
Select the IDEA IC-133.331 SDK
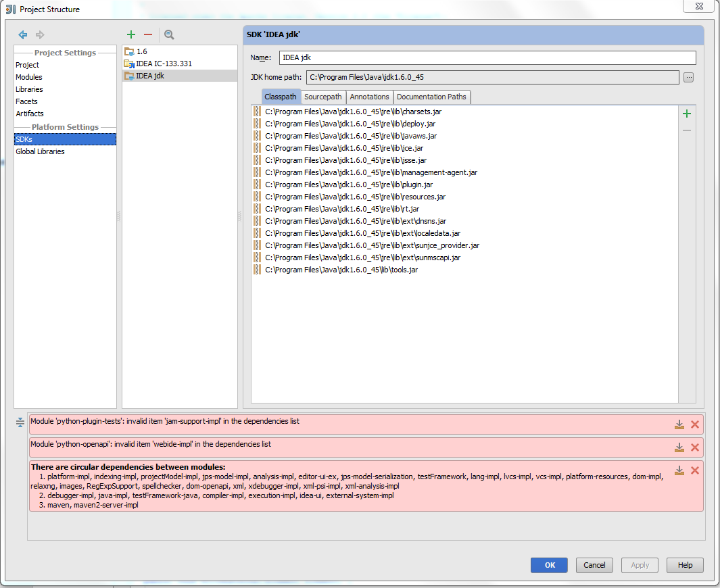[x=164, y=64]
